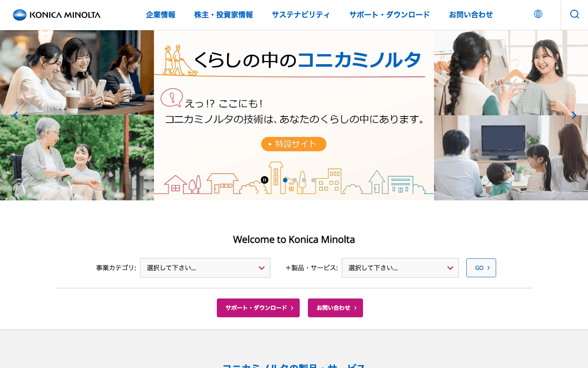Click the family watching TV photo
Image resolution: width=588 pixels, height=368 pixels.
pos(511,158)
